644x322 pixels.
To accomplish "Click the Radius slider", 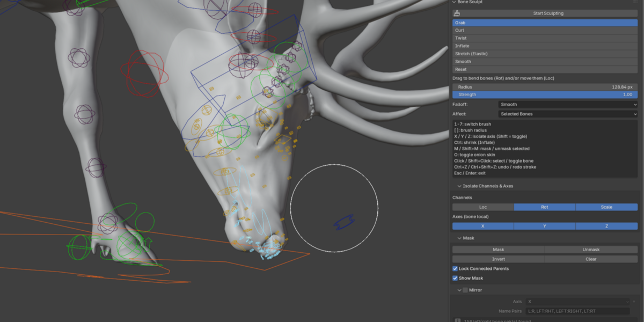I will click(545, 87).
